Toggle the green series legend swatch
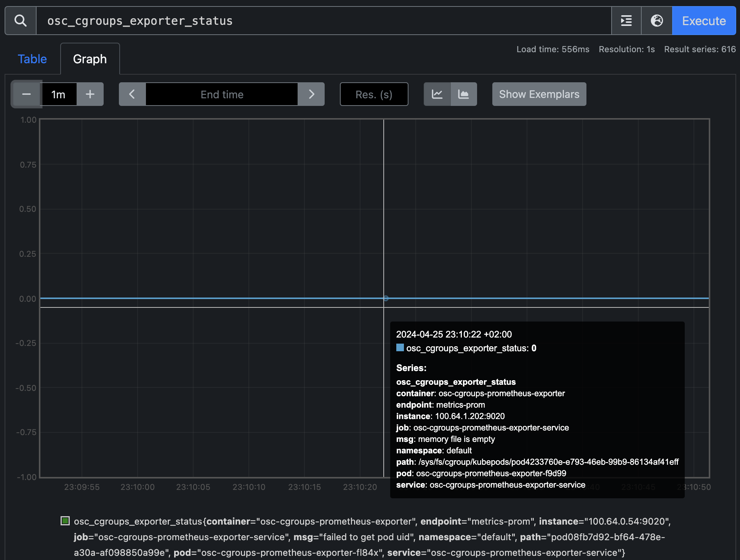Viewport: 740px width, 560px height. [x=65, y=521]
